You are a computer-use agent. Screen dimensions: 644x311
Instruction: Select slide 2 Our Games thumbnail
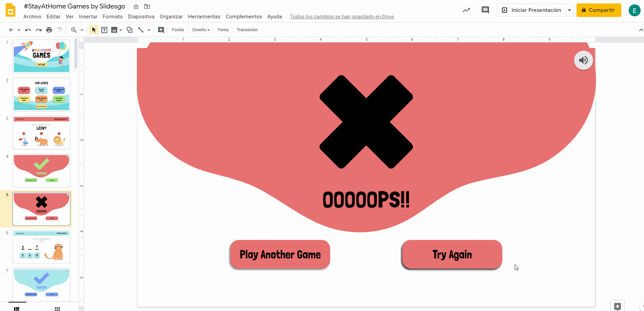41,94
